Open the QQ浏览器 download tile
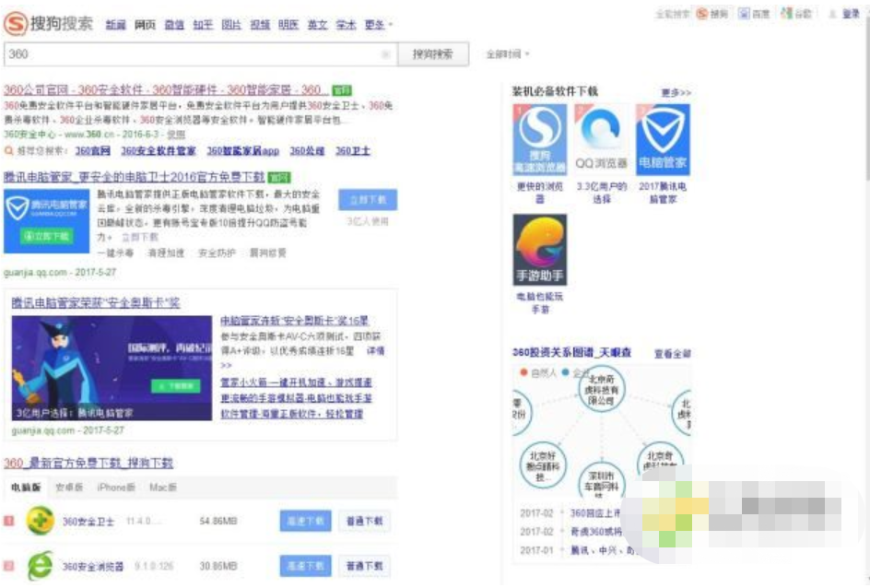This screenshot has height=588, width=870. pos(602,139)
